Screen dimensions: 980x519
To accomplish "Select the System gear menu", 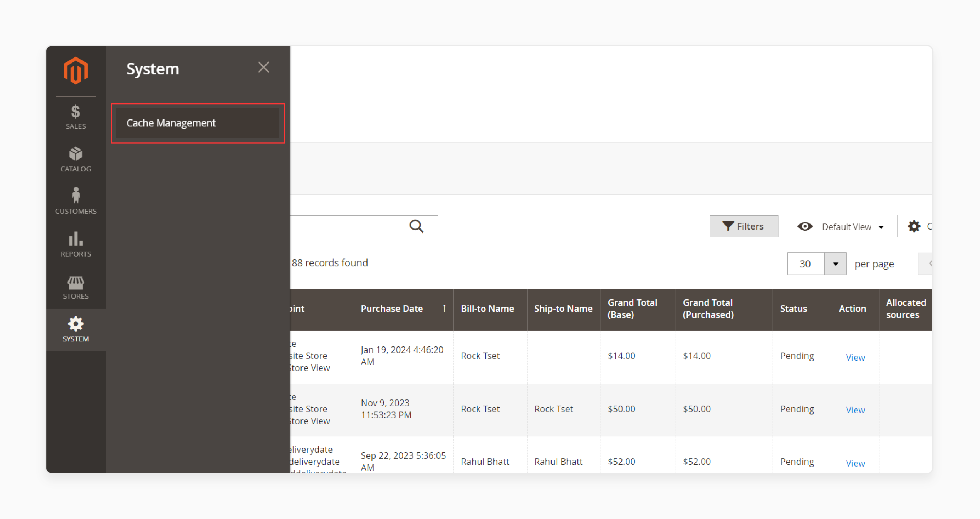I will pos(76,330).
